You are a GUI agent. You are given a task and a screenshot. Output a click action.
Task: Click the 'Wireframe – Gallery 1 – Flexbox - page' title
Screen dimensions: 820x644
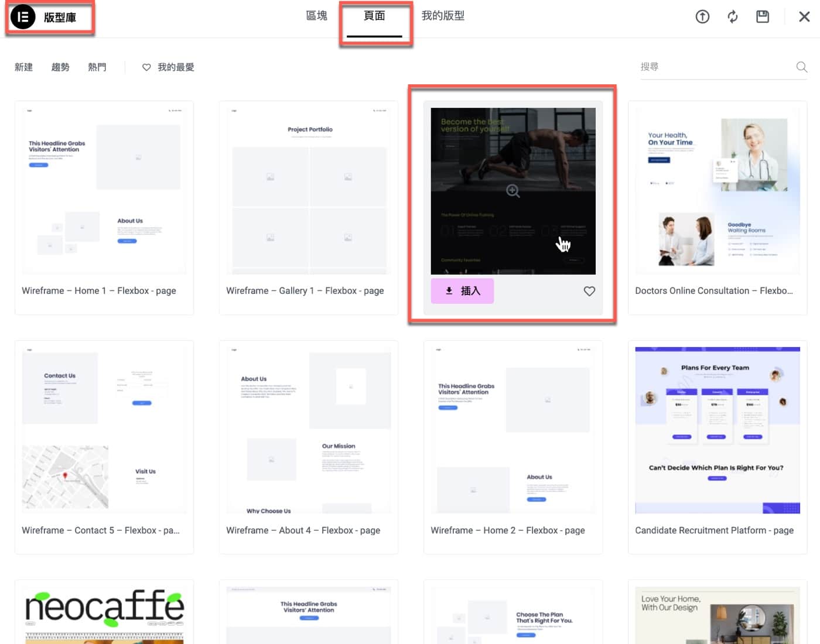305,291
